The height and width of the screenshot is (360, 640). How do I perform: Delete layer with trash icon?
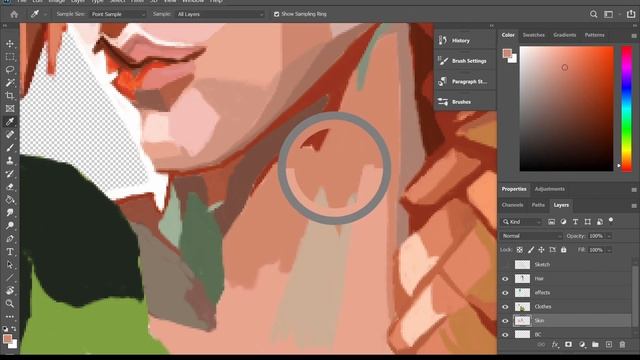tap(622, 345)
